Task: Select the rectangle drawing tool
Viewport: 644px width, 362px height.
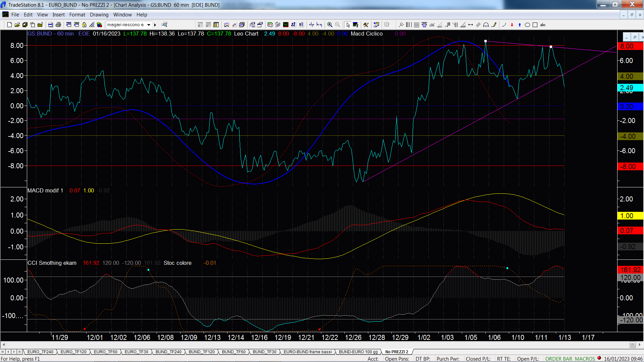Action: click(535, 25)
